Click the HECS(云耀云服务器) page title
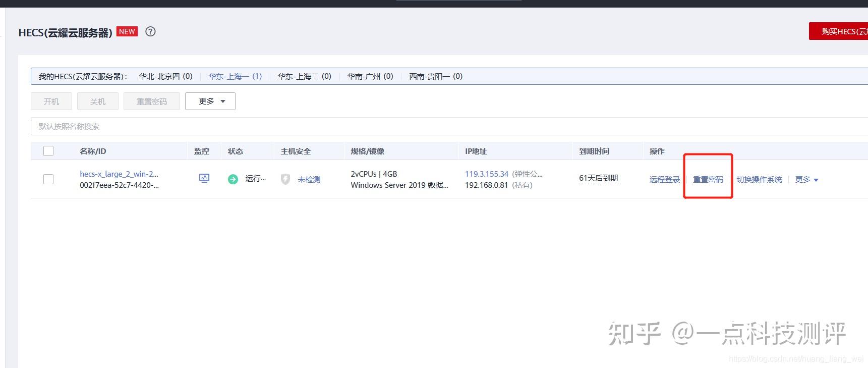This screenshot has height=368, width=868. point(66,33)
